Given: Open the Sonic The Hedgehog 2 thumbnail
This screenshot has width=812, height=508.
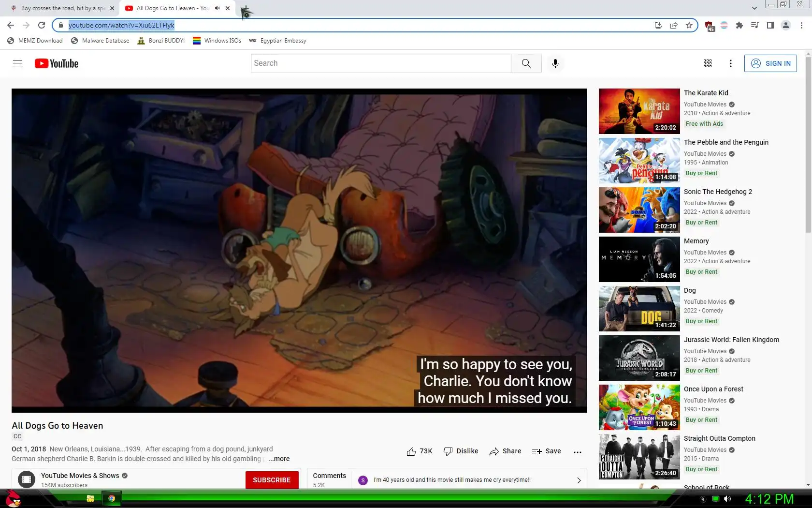Looking at the screenshot, I should pyautogui.click(x=639, y=210).
